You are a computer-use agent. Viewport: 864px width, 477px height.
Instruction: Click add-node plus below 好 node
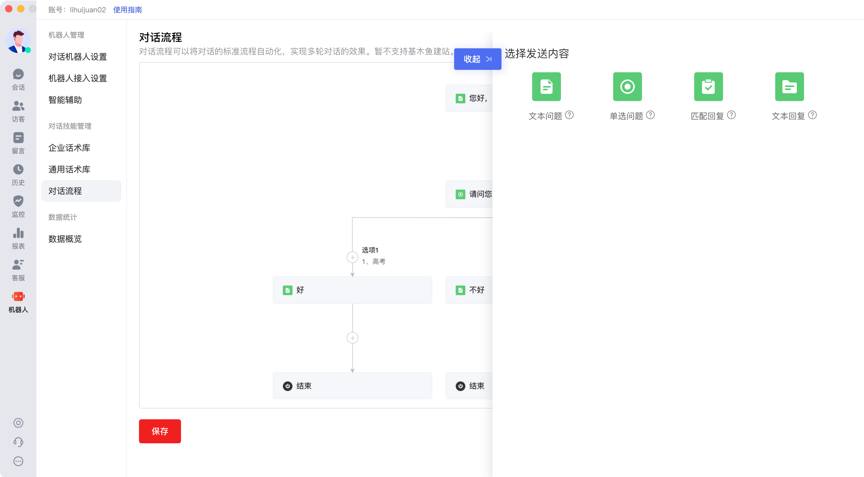coord(352,338)
